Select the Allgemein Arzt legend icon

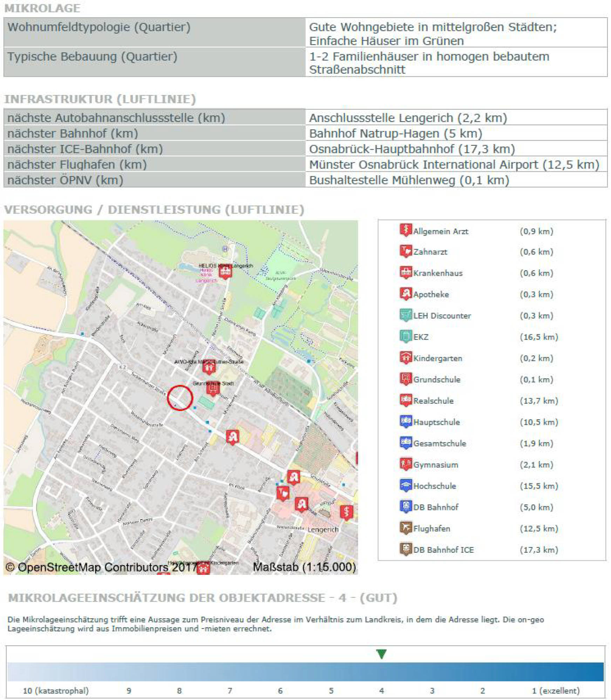coord(405,231)
